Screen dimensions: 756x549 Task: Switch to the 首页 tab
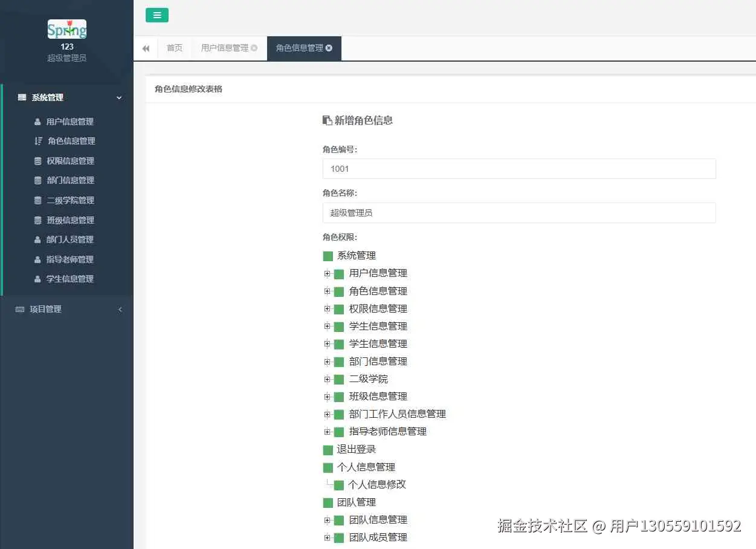175,48
